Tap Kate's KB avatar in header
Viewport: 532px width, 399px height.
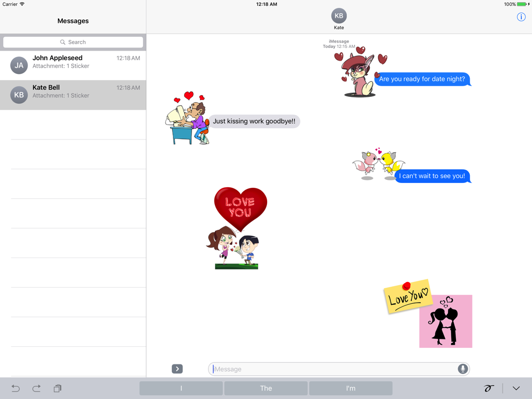[x=338, y=15]
